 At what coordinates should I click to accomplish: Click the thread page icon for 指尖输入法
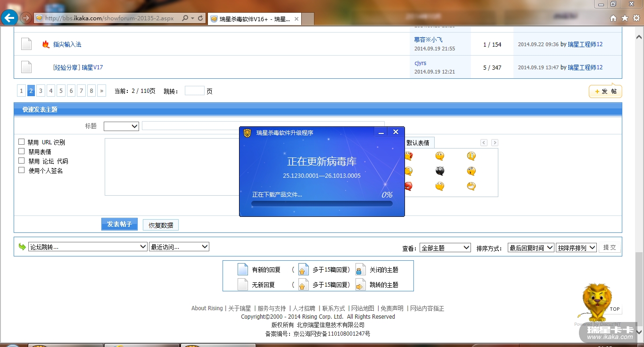26,44
